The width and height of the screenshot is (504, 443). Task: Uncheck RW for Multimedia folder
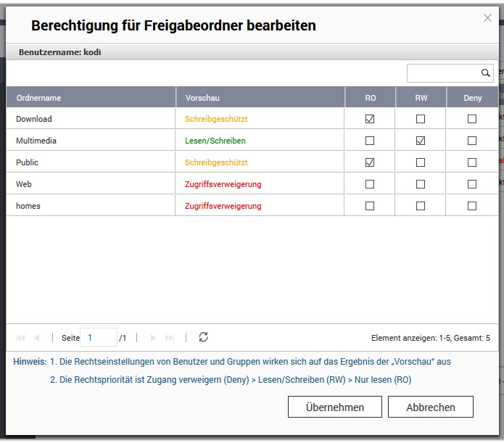(x=421, y=141)
